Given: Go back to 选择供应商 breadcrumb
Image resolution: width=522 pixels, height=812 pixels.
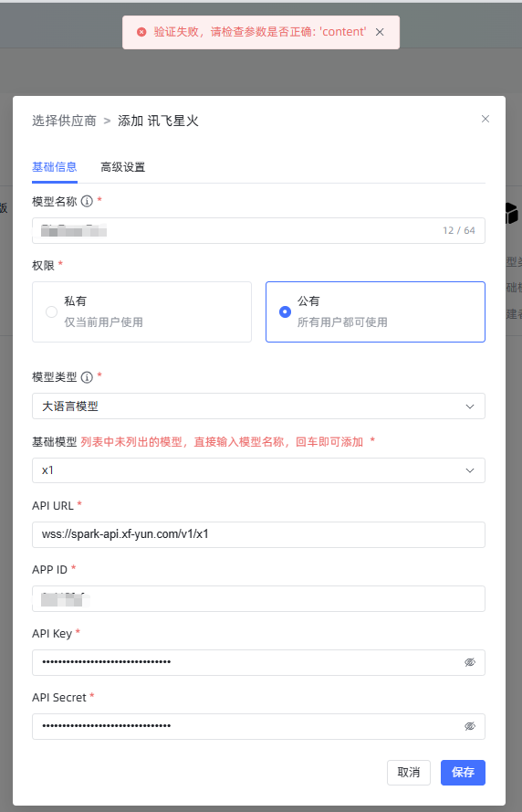Looking at the screenshot, I should pyautogui.click(x=64, y=121).
